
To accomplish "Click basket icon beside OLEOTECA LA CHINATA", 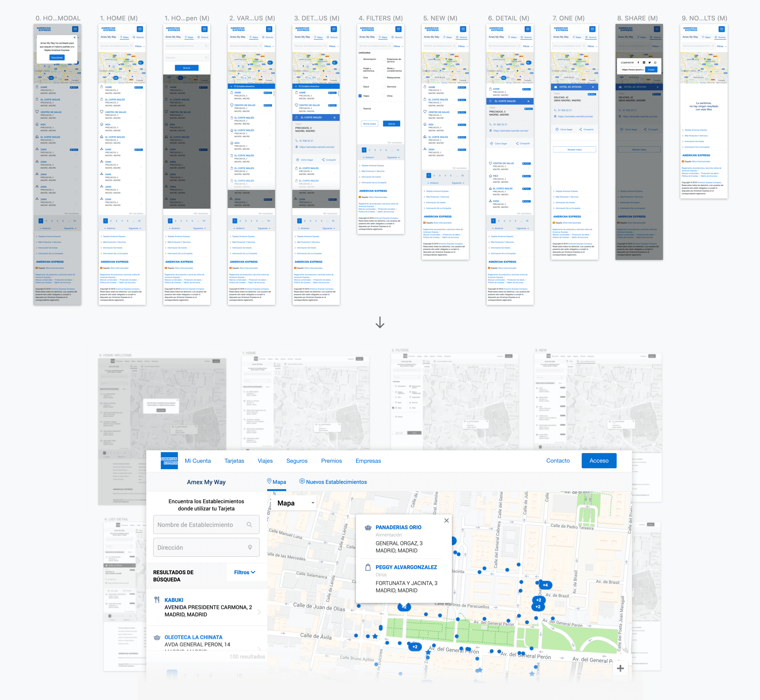I will (157, 637).
